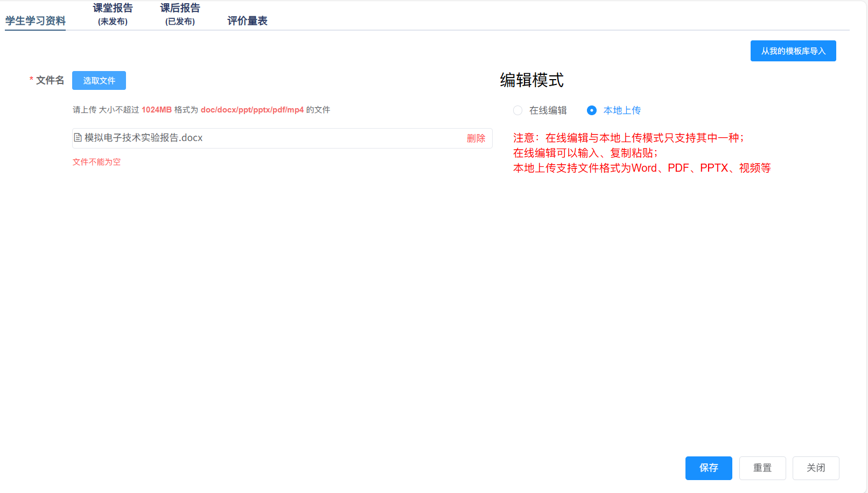Switch to the 课堂报告 (未发布) tab

(113, 15)
